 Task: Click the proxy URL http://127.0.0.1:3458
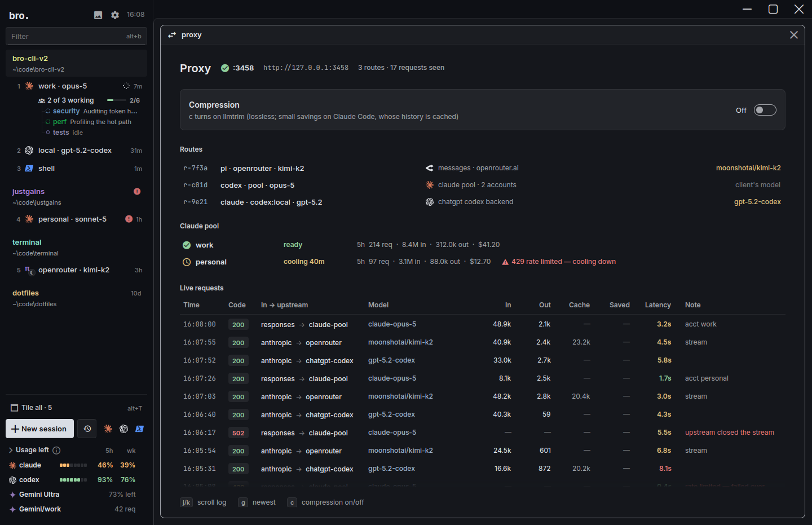coord(306,68)
